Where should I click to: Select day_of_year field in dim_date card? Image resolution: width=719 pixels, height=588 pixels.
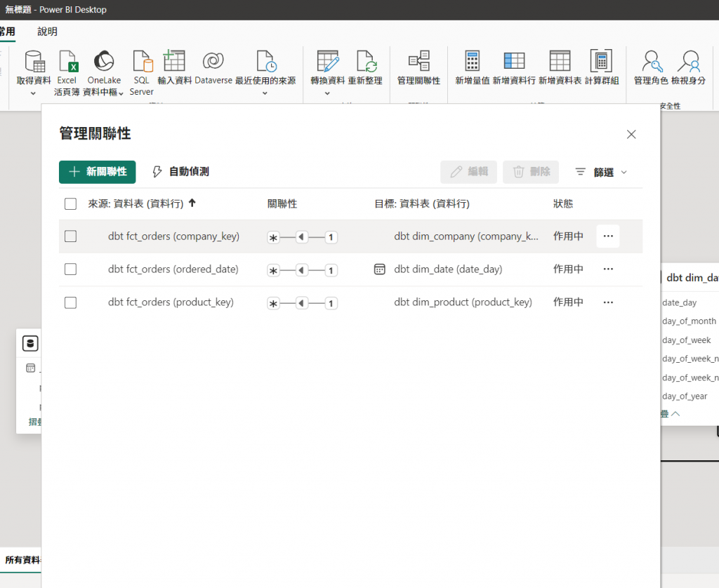pos(685,396)
